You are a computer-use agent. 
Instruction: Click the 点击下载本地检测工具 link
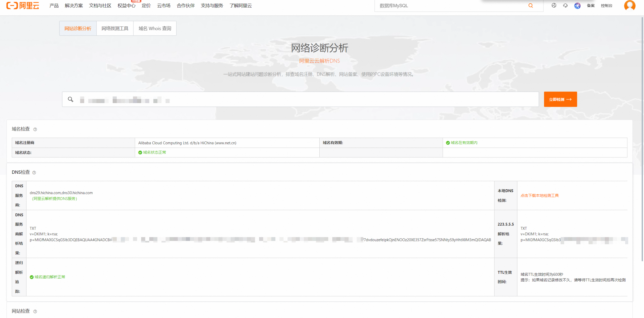pos(539,195)
